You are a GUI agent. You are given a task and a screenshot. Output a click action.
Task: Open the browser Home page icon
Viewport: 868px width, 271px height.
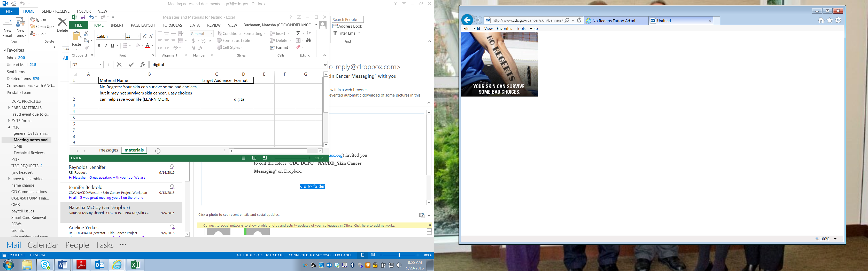pyautogui.click(x=821, y=21)
